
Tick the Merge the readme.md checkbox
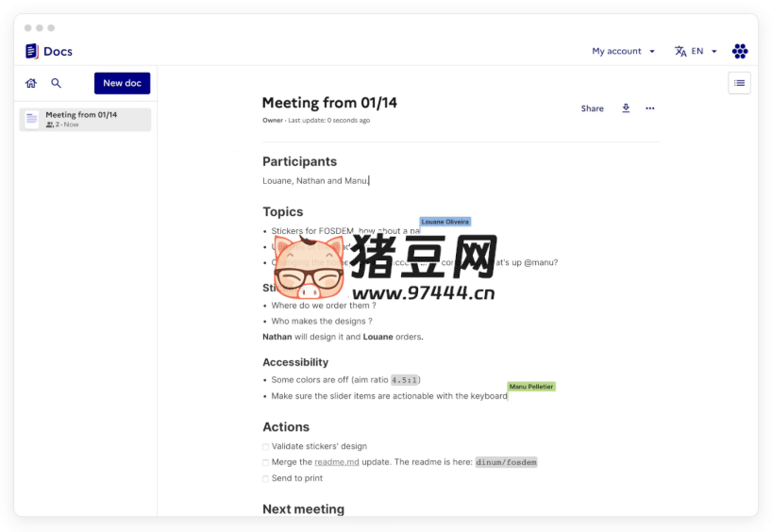pyautogui.click(x=266, y=463)
